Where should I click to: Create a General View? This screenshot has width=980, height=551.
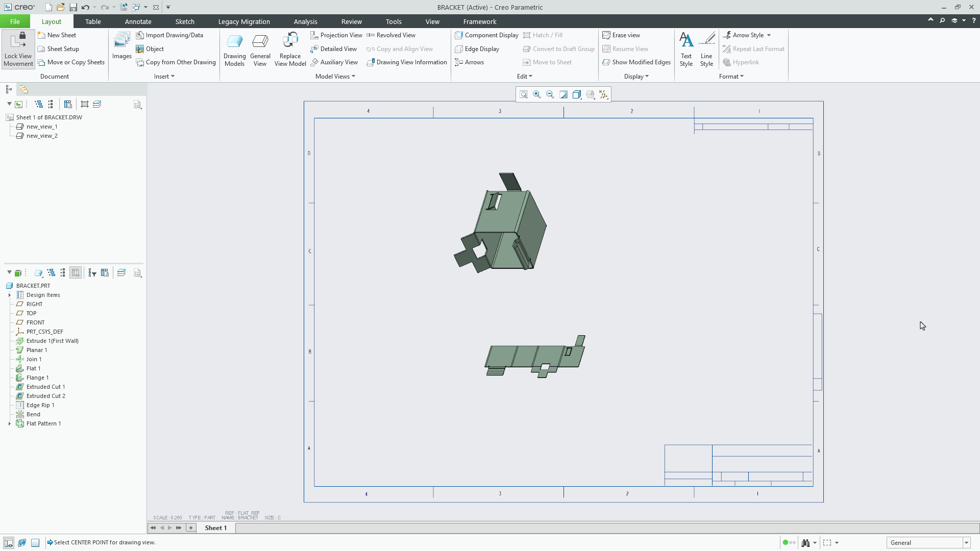pyautogui.click(x=260, y=49)
